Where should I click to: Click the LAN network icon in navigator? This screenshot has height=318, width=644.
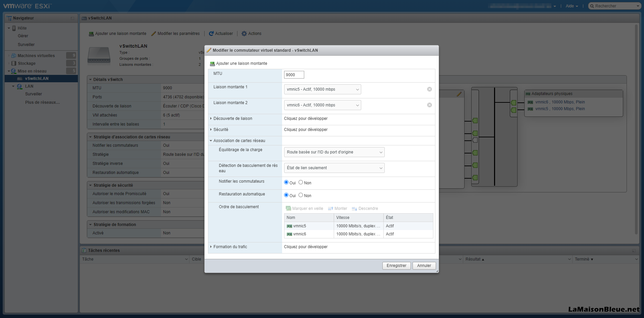[x=20, y=87]
